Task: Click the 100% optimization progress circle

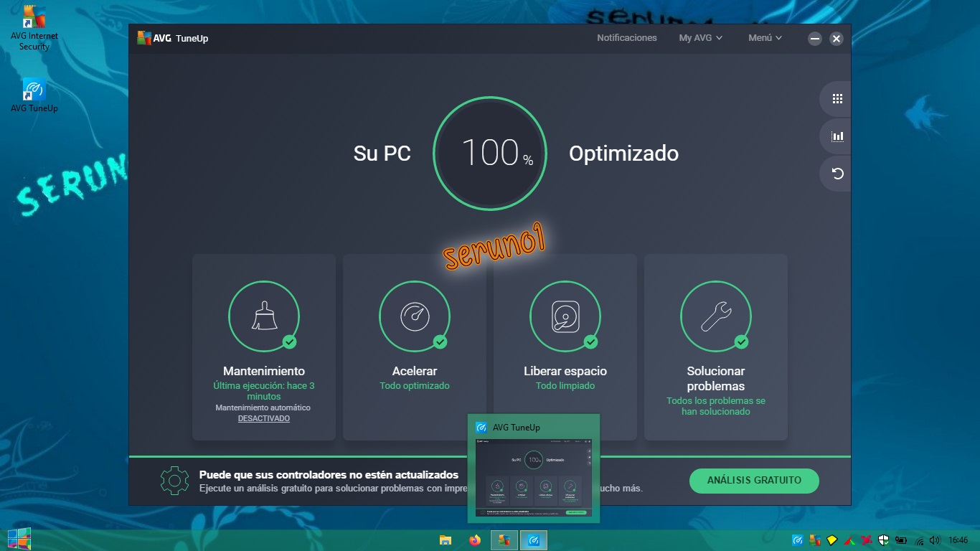Action: (490, 153)
